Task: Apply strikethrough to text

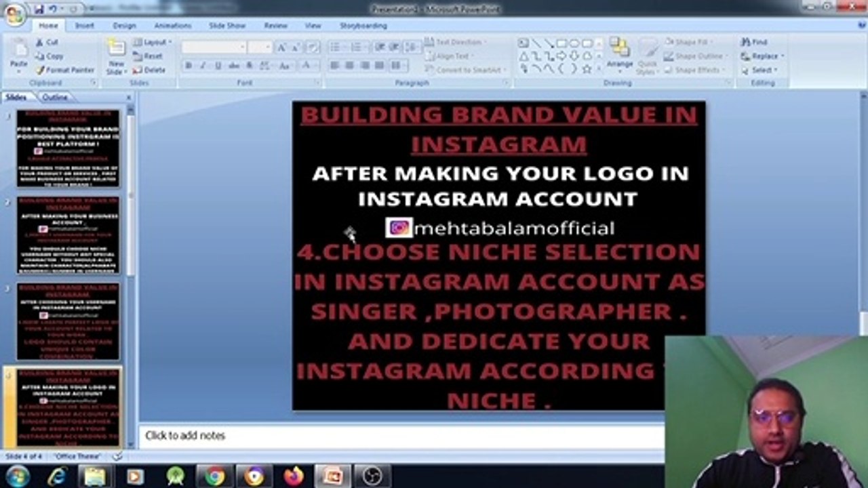Action: point(233,66)
